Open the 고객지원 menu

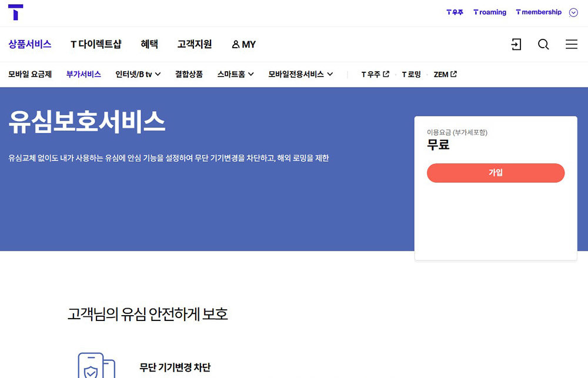coord(195,45)
